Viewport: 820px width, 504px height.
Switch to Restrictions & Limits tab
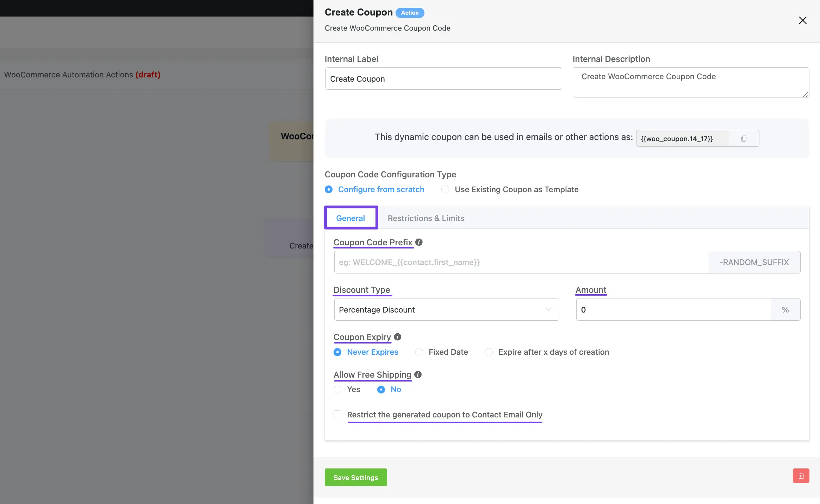426,218
